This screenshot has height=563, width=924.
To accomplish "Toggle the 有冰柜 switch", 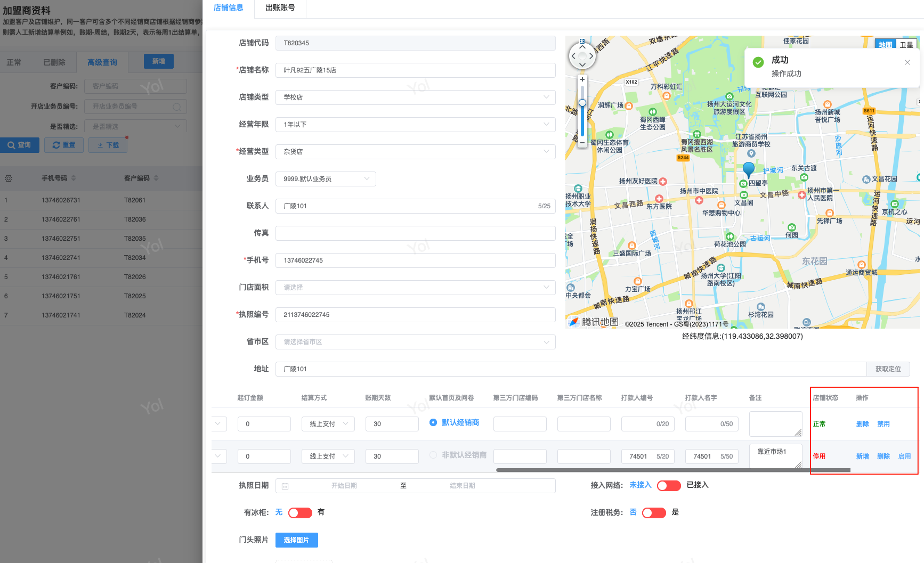I will 299,512.
